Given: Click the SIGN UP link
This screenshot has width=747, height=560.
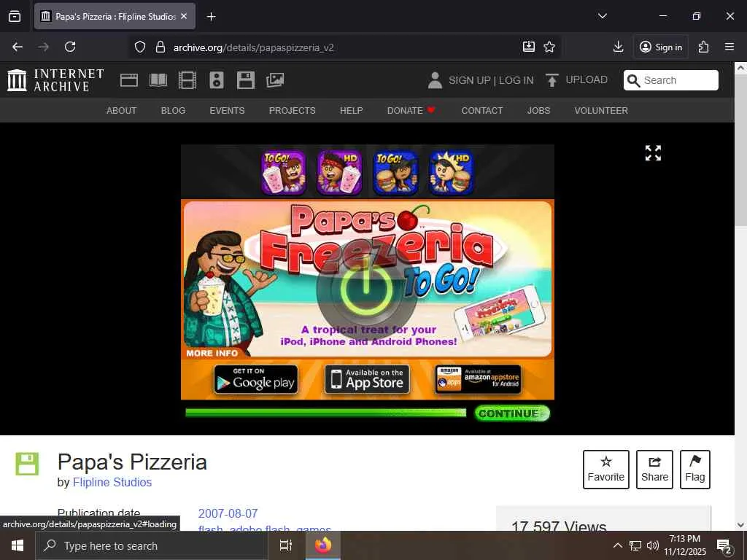Looking at the screenshot, I should pos(470,80).
